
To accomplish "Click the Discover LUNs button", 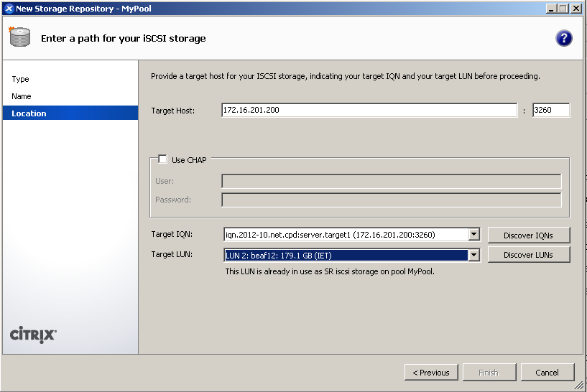I will click(529, 255).
